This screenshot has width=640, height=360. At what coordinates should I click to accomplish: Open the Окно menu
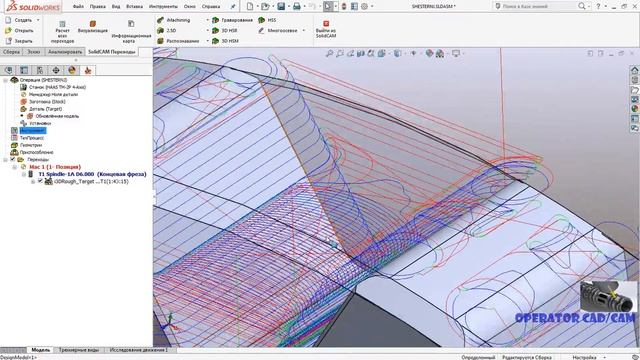click(x=189, y=7)
